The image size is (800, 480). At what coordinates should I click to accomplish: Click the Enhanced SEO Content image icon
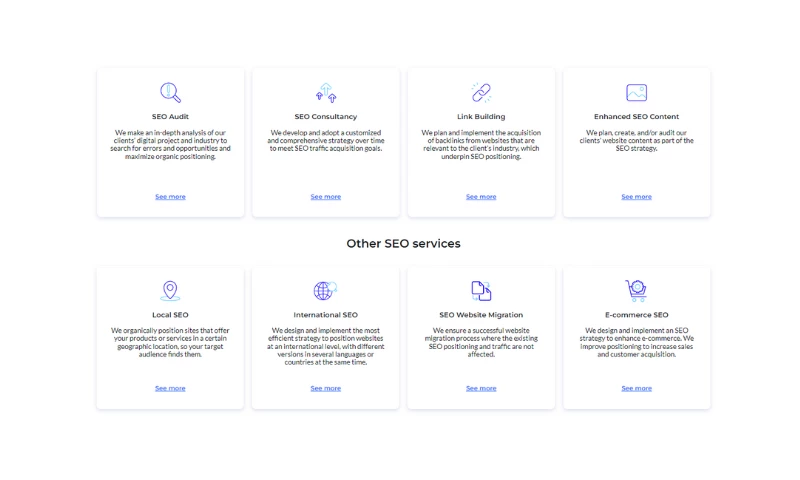[636, 93]
